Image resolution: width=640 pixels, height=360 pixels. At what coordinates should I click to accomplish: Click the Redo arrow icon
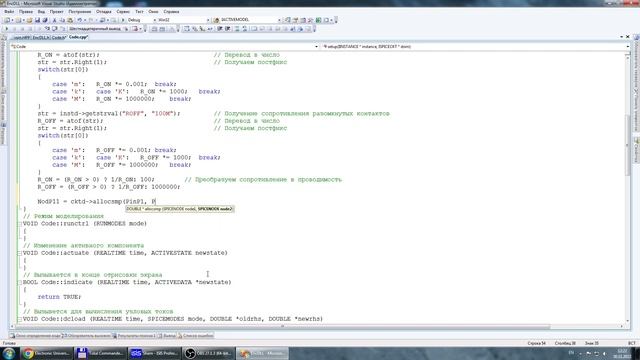[91, 20]
